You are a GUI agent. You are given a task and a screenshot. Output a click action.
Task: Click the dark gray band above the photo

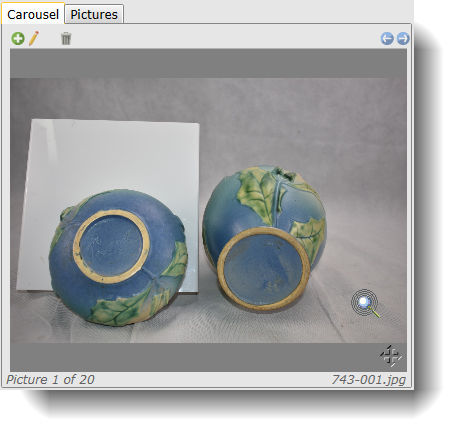[x=208, y=63]
